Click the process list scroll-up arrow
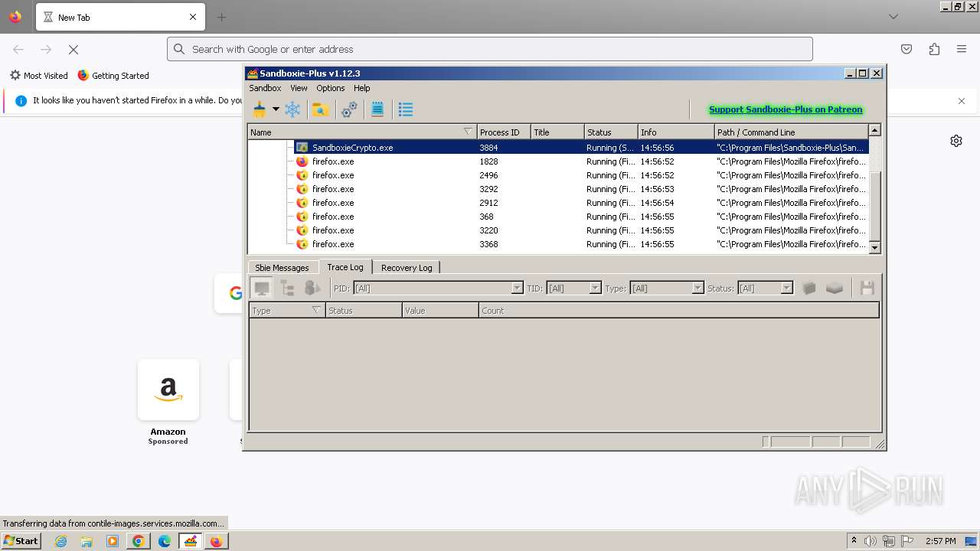 tap(874, 131)
